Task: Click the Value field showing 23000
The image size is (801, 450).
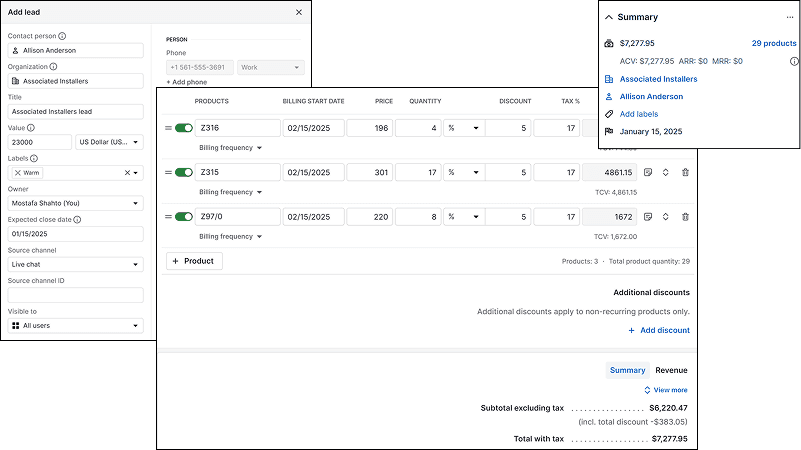Action: click(x=40, y=142)
